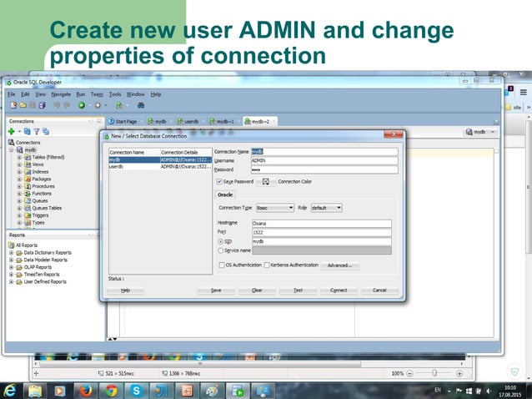
Task: Click zoom in plus icon in Paint
Action: tap(459, 373)
